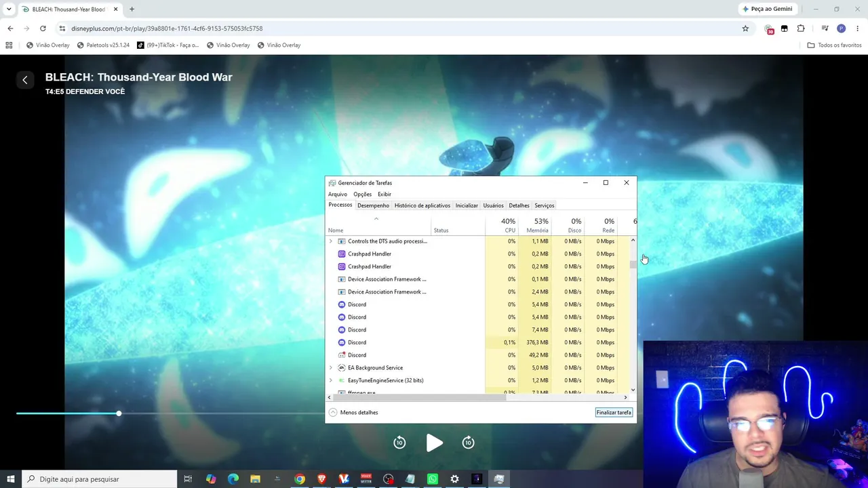Select the Processos tab
868x488 pixels.
pos(340,205)
